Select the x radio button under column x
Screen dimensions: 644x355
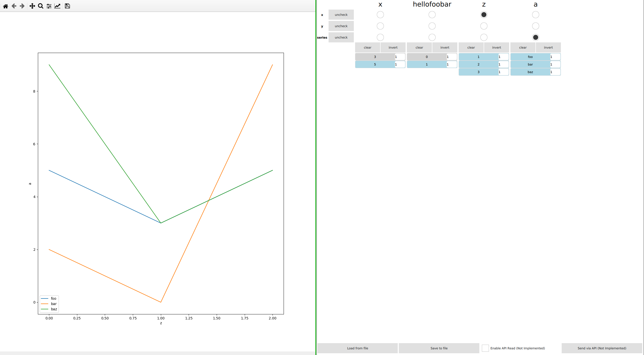coord(380,15)
